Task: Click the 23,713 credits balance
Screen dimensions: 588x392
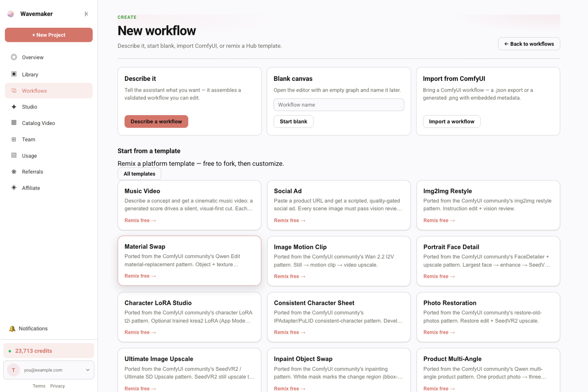Action: [49, 351]
